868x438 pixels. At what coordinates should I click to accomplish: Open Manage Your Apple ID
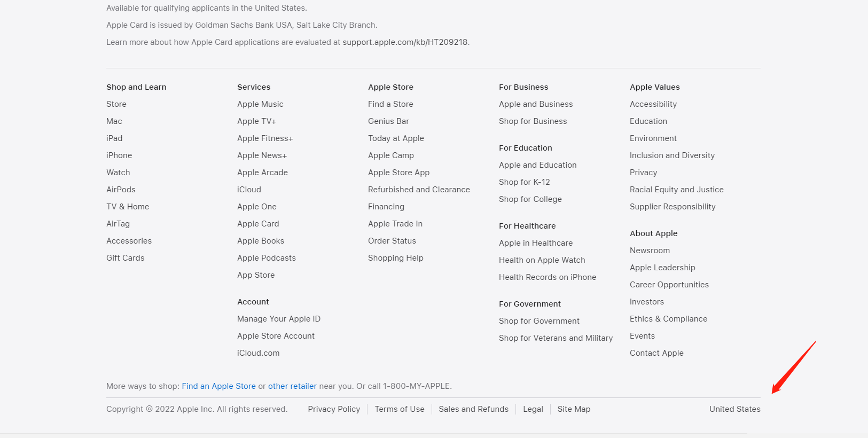[279, 319]
